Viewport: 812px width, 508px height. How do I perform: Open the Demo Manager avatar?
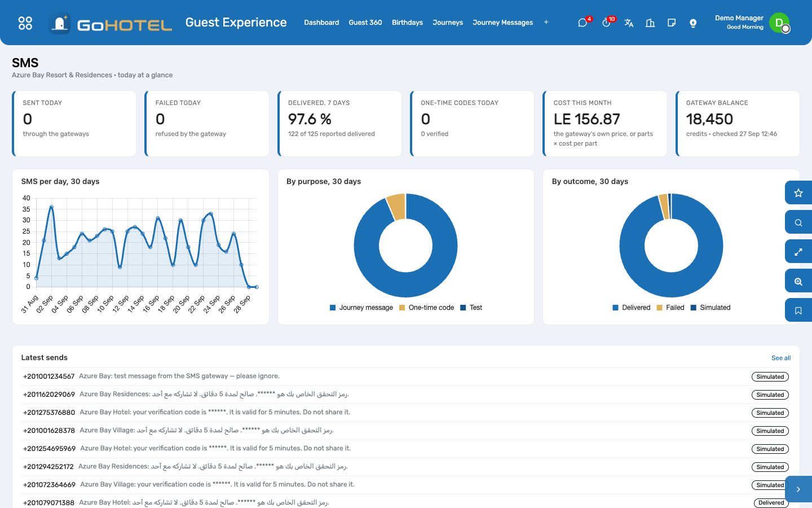click(779, 23)
